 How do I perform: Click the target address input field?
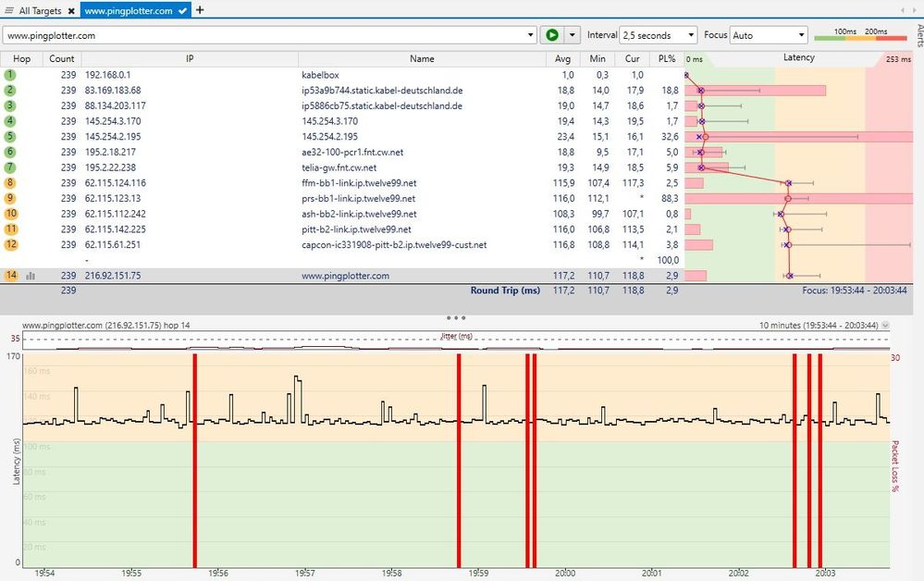264,35
